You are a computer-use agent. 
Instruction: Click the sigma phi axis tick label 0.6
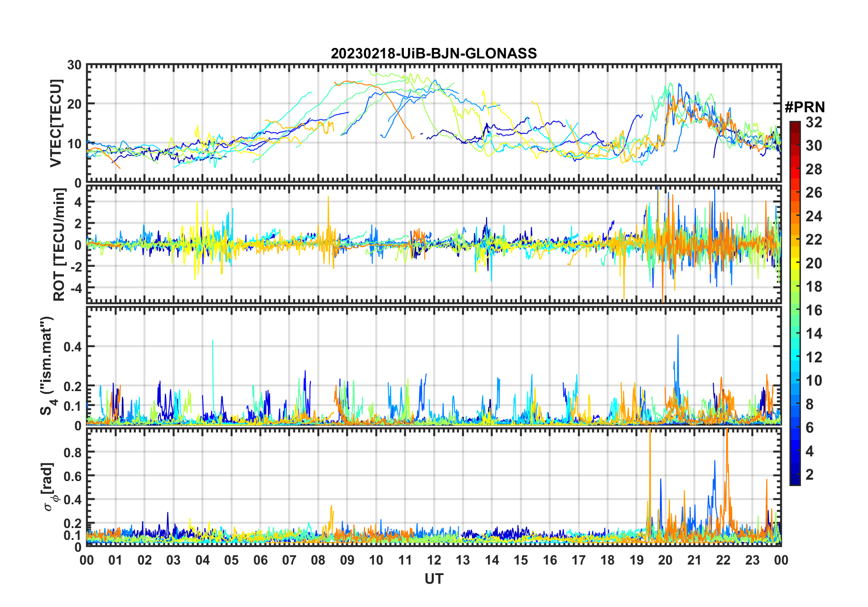coord(72,476)
